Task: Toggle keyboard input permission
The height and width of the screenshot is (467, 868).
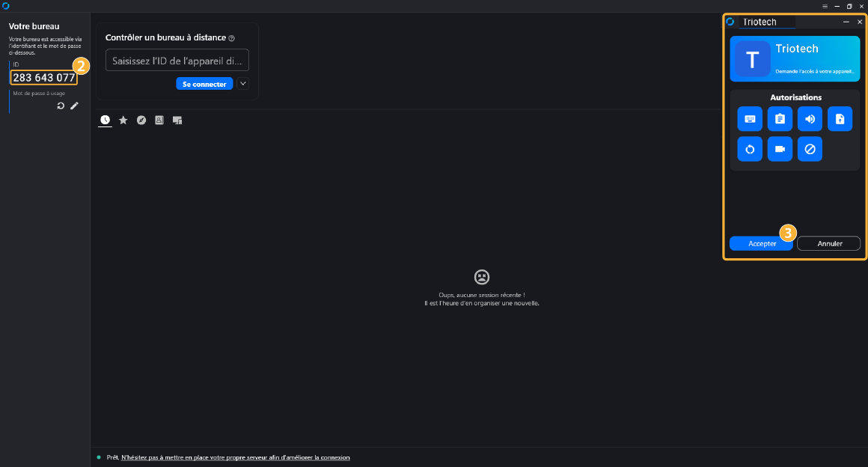Action: (x=750, y=119)
